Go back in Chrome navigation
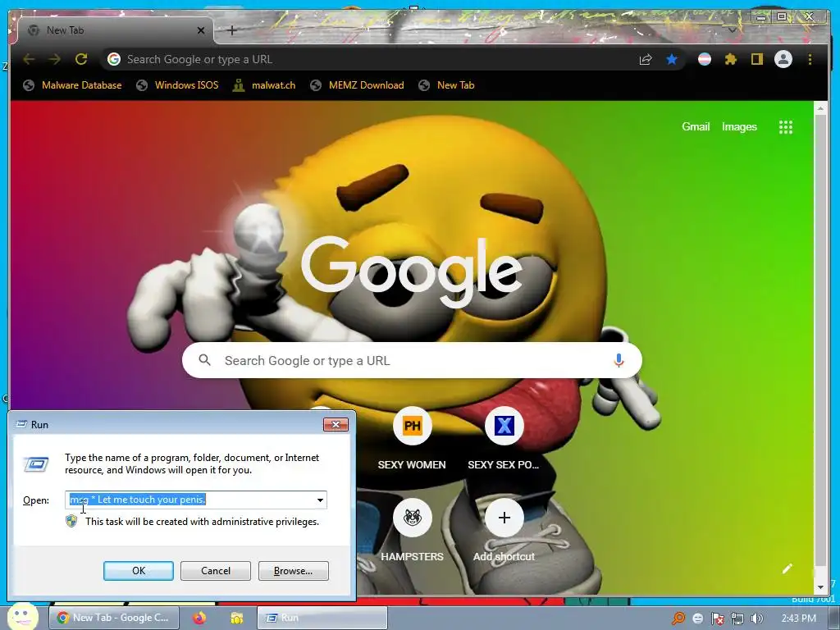This screenshot has height=630, width=840. (29, 59)
